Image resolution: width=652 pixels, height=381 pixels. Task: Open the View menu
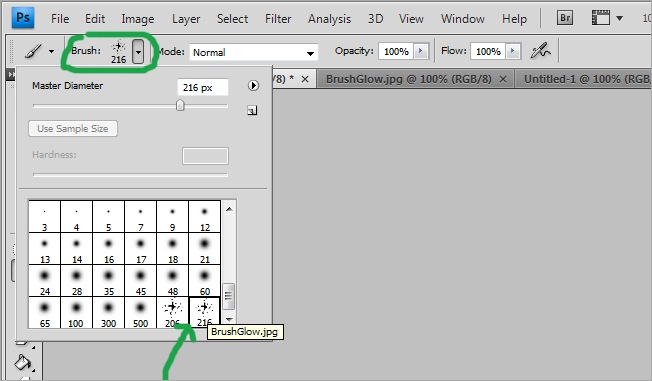(411, 19)
